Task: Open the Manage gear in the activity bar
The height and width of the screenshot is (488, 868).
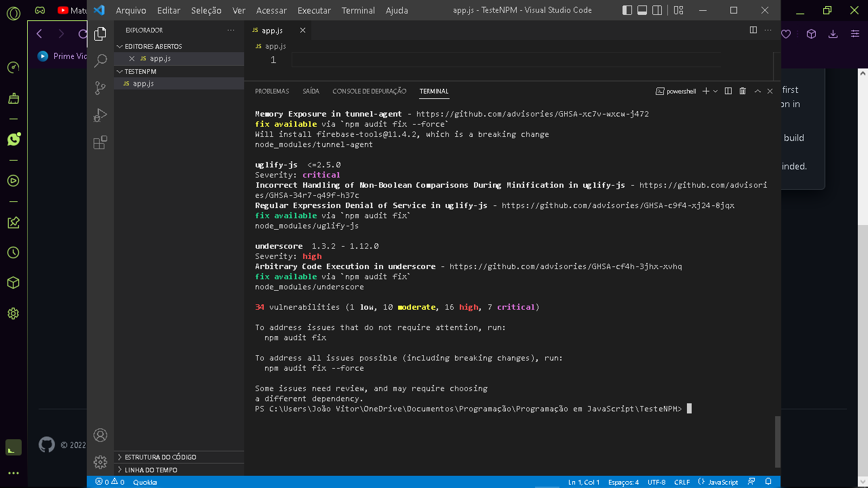Action: (x=100, y=462)
